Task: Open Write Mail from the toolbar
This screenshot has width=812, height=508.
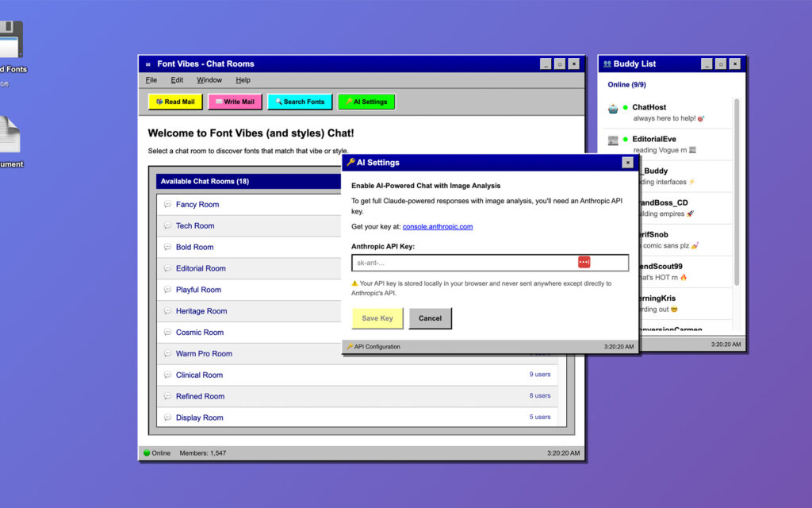Action: coord(235,102)
